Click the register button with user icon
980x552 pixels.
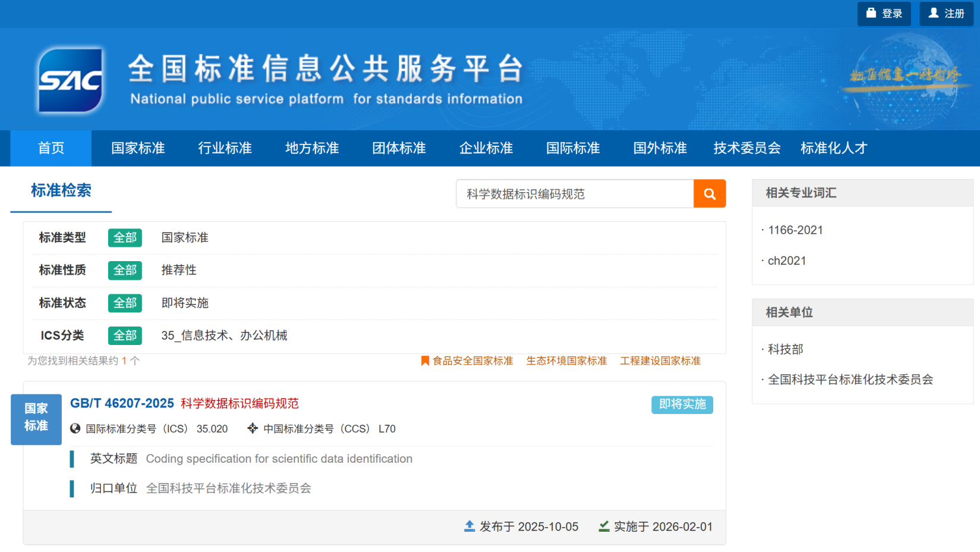(x=946, y=13)
